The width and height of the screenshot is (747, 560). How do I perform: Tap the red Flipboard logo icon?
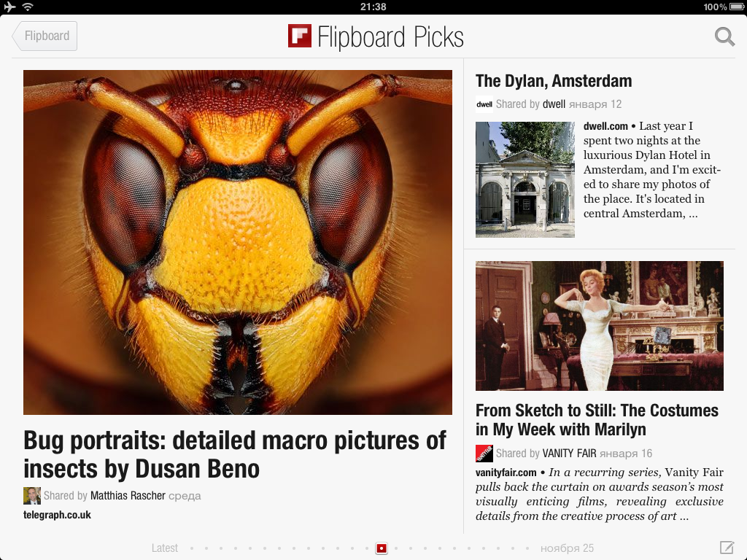pyautogui.click(x=300, y=36)
